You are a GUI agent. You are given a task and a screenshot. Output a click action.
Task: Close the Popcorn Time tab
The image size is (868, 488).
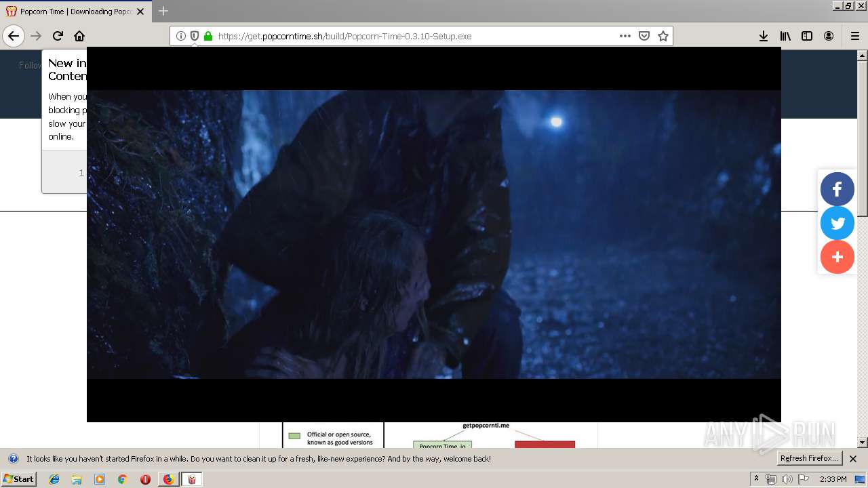(140, 12)
